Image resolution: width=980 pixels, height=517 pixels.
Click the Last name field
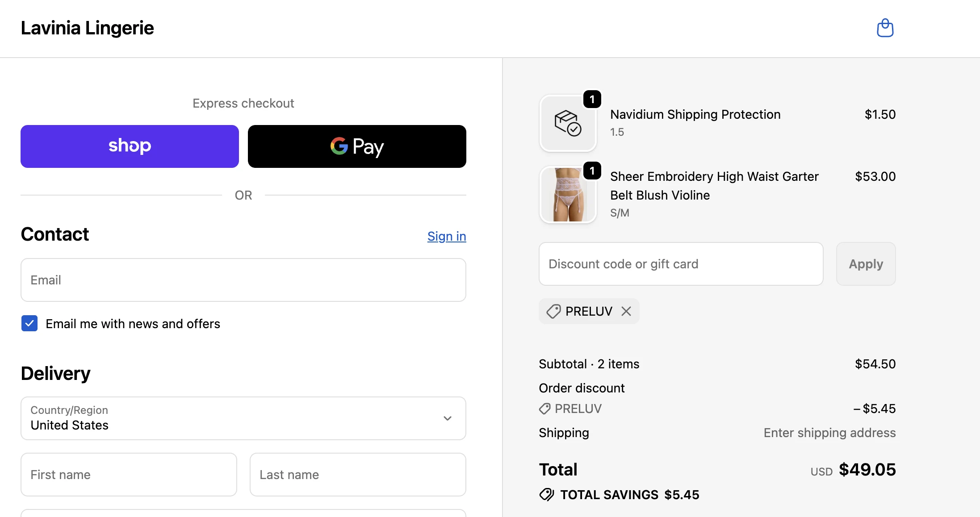358,475
